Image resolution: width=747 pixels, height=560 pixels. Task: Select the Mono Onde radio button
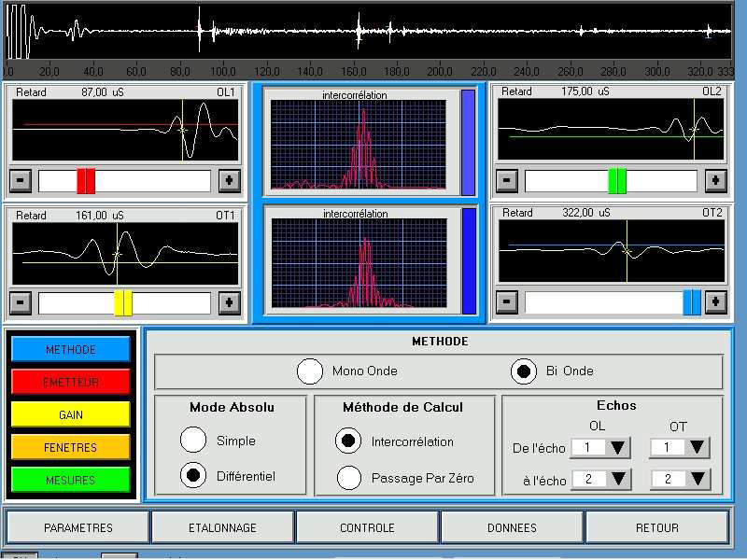point(310,371)
